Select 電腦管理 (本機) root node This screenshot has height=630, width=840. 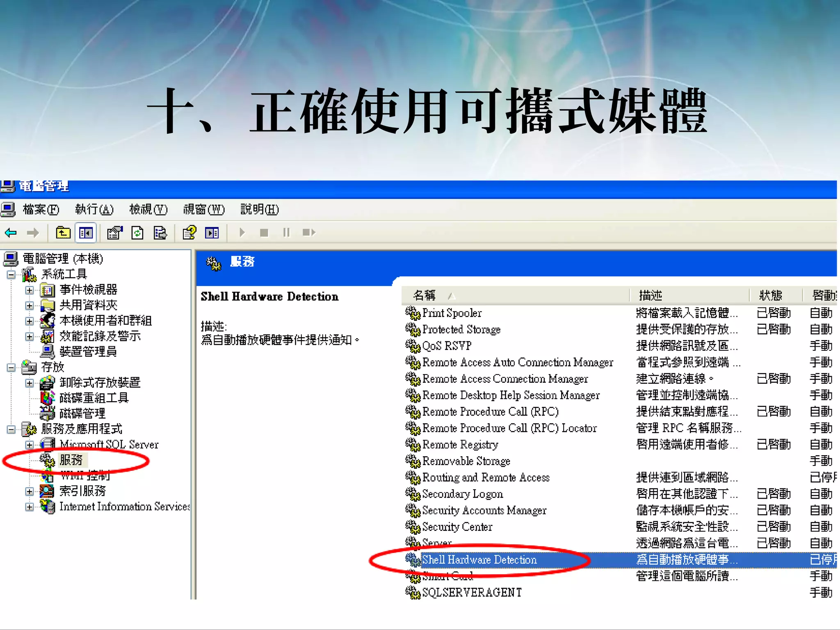tap(63, 258)
